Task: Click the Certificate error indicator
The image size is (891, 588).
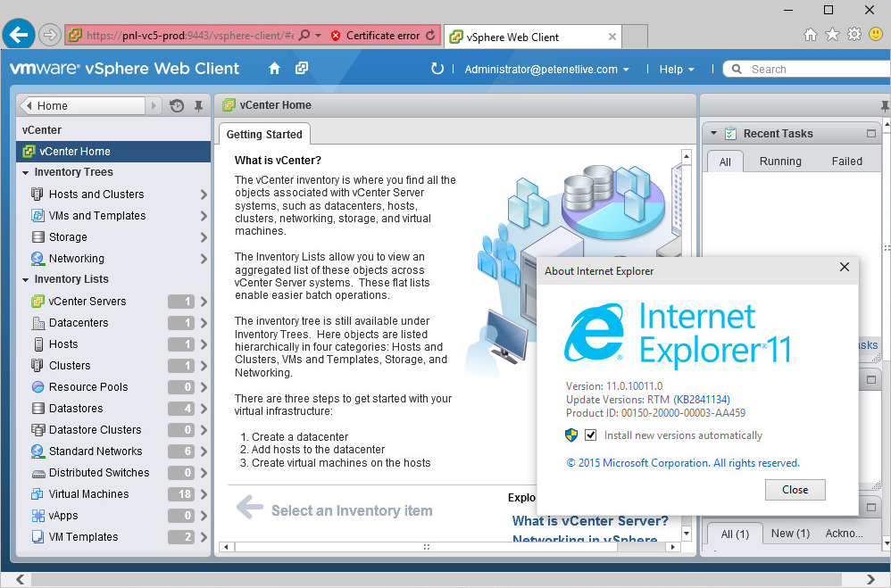Action: click(x=376, y=35)
